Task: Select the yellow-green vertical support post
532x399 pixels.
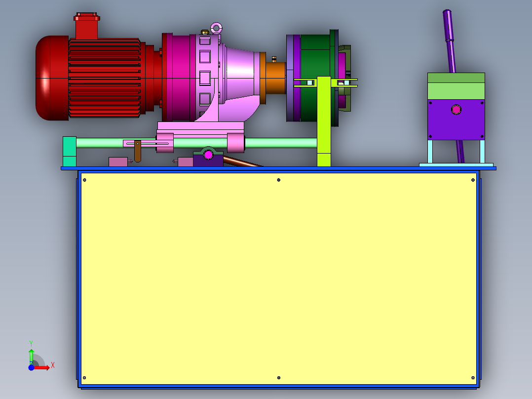Action: [324, 121]
